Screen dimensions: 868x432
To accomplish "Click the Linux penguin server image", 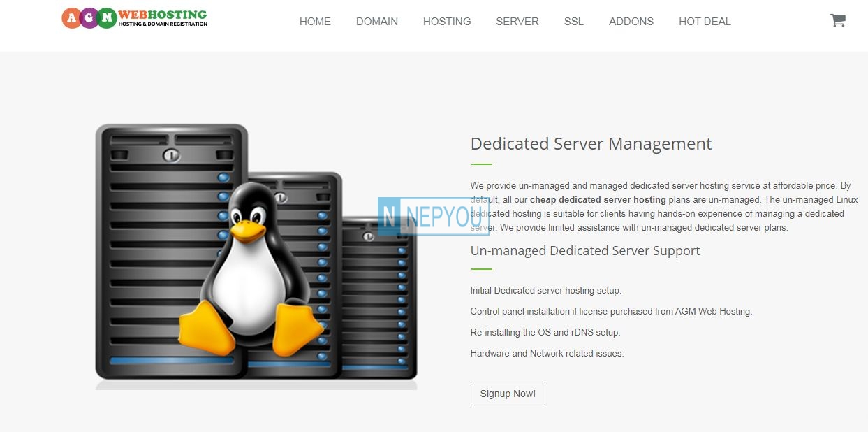I will (x=256, y=257).
